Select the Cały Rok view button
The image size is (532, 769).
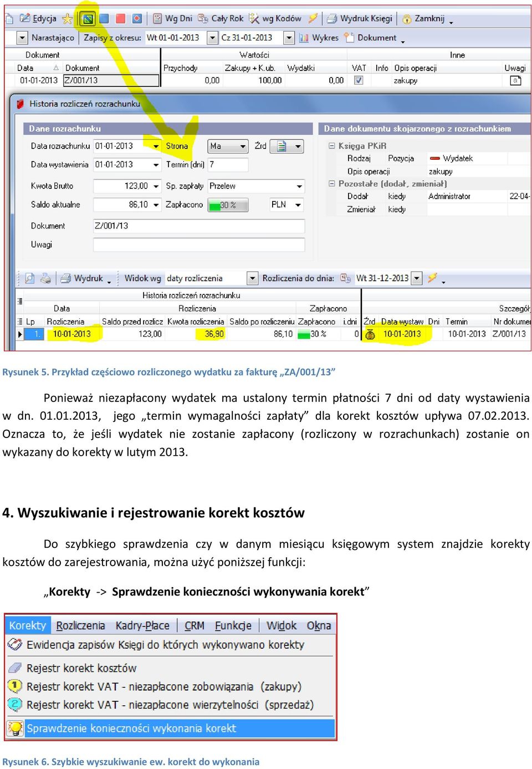pyautogui.click(x=221, y=19)
